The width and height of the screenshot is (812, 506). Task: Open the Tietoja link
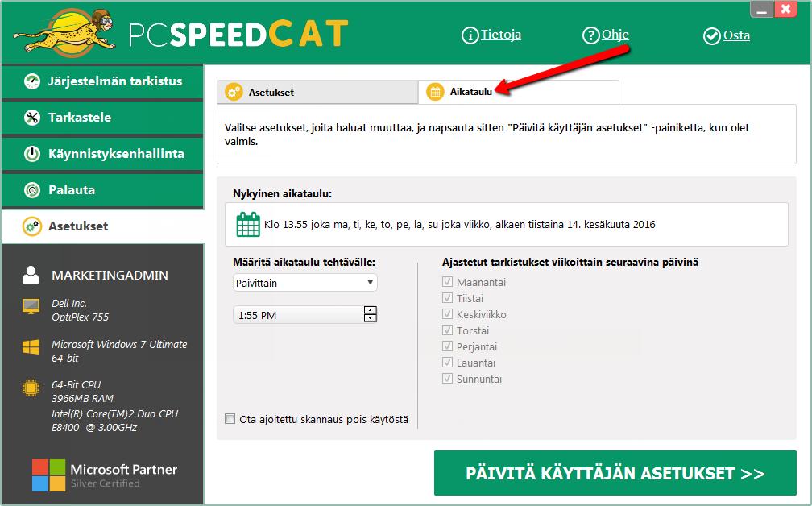coord(501,35)
